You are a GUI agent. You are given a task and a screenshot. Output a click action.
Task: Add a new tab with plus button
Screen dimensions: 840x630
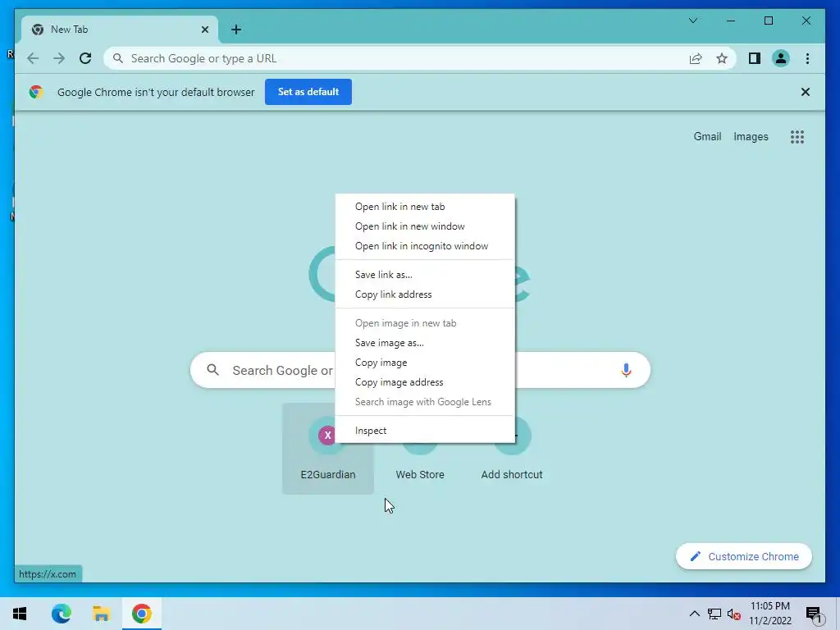pyautogui.click(x=236, y=30)
